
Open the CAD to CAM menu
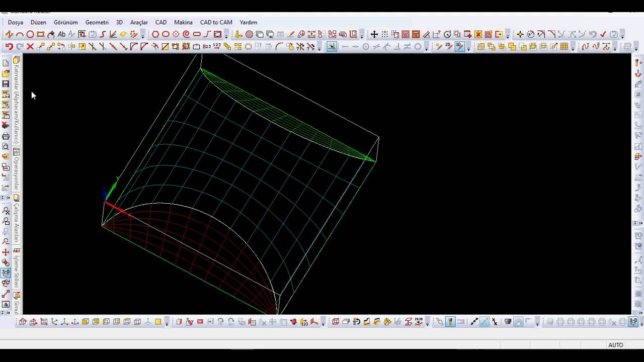click(216, 22)
